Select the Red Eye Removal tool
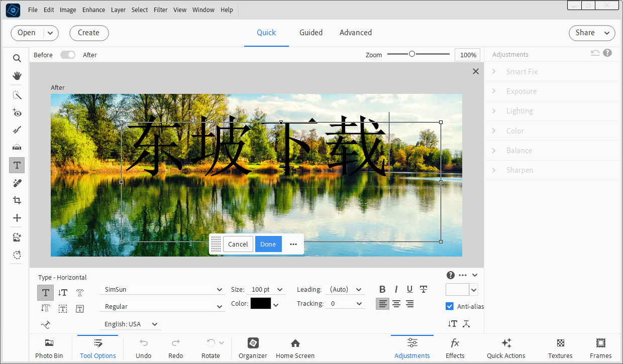The width and height of the screenshot is (623, 364). coord(17,113)
